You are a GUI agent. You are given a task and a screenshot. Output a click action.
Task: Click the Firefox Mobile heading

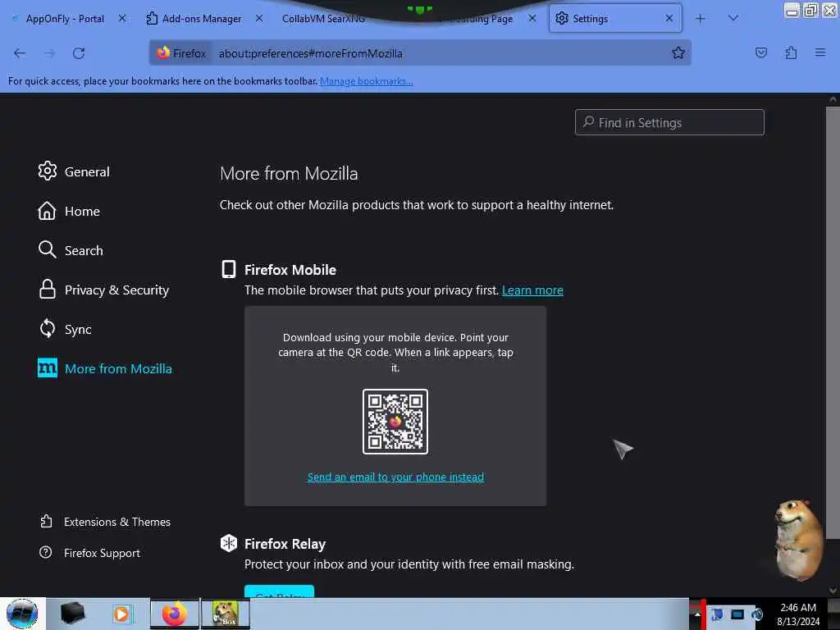coord(290,270)
